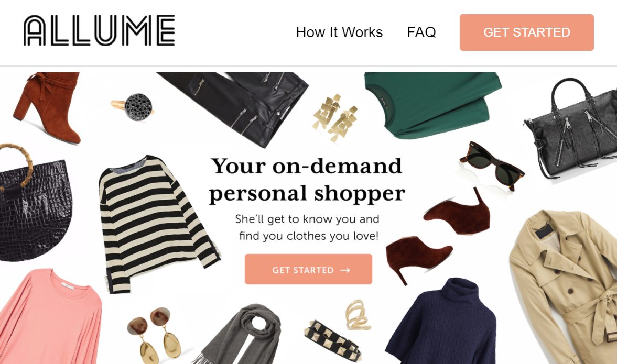
Task: Click the green folded top image
Action: click(433, 105)
